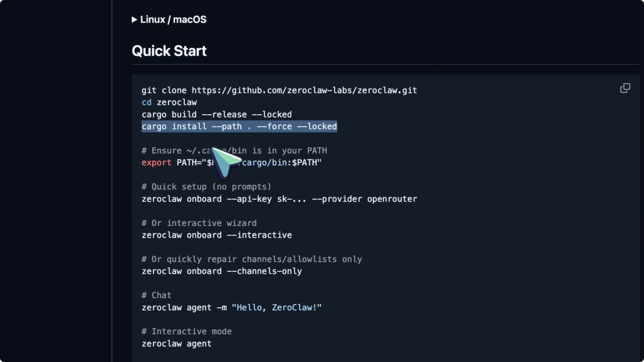Click the openrouter provider name
This screenshot has height=362, width=644.
(x=392, y=199)
